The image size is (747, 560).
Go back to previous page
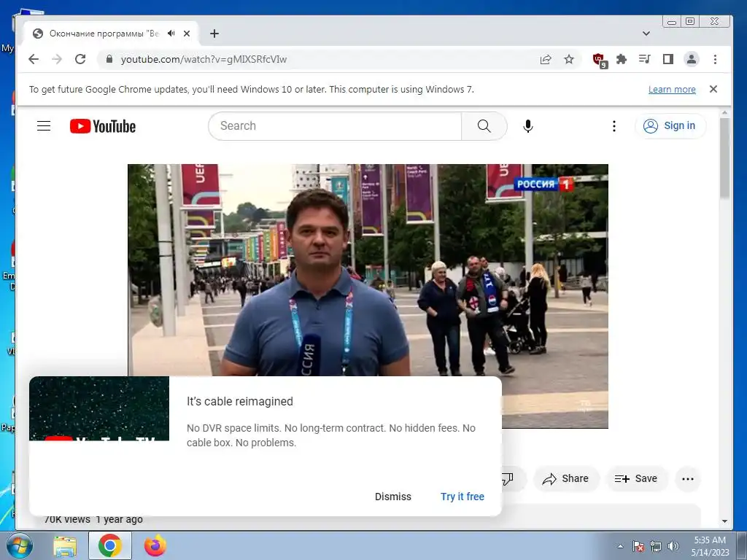(34, 59)
